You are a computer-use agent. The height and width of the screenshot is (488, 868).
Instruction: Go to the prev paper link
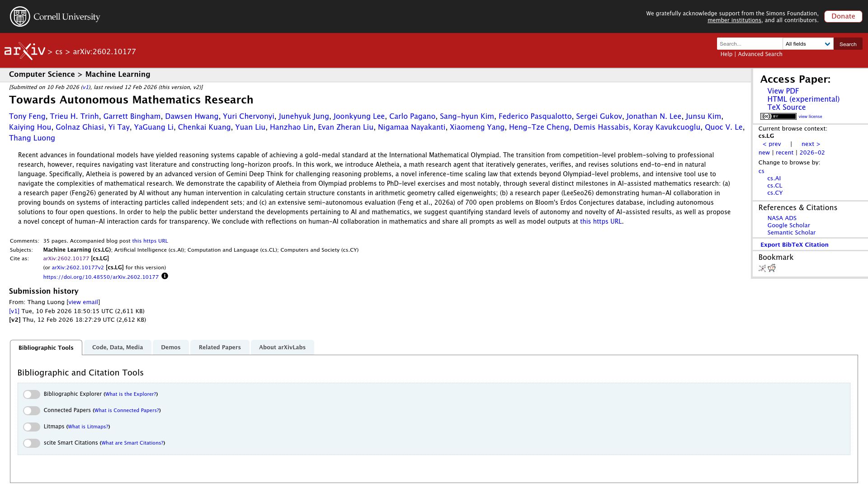772,144
